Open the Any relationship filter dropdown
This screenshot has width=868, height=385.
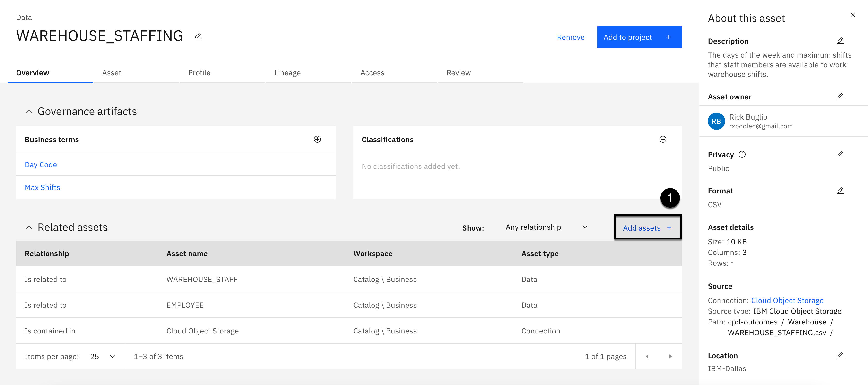546,227
